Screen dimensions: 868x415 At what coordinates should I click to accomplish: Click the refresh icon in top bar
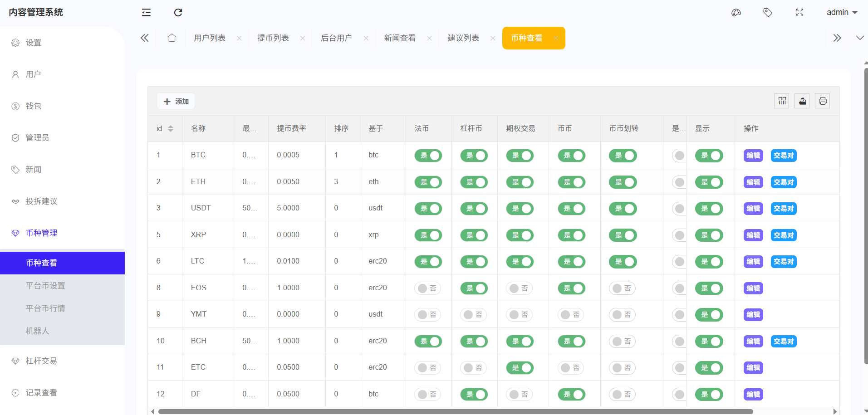click(x=178, y=13)
